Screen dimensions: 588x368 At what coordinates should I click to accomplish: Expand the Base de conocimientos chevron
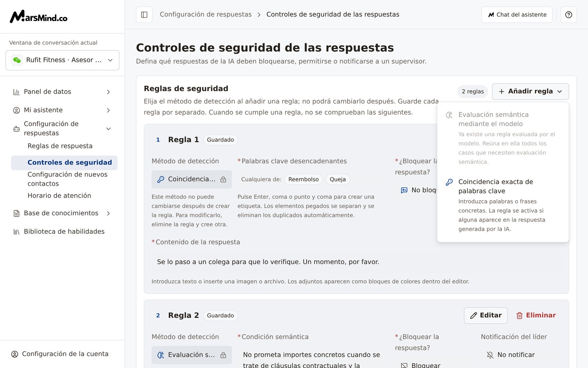coord(108,213)
